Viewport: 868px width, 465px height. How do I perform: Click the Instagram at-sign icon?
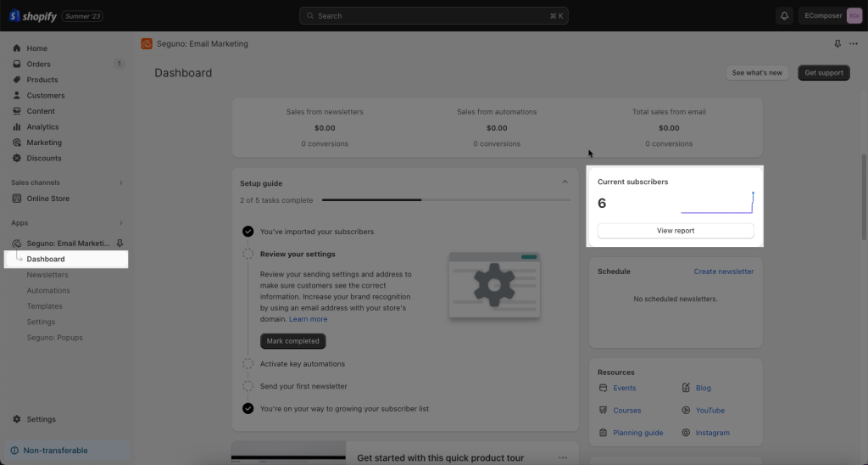click(686, 432)
